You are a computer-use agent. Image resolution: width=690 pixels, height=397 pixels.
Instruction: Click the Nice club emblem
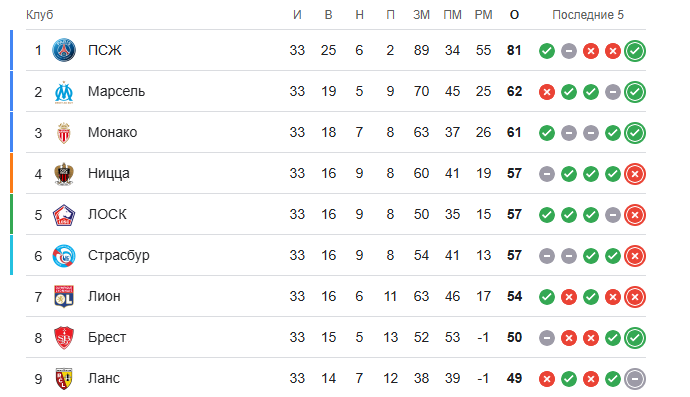(64, 173)
